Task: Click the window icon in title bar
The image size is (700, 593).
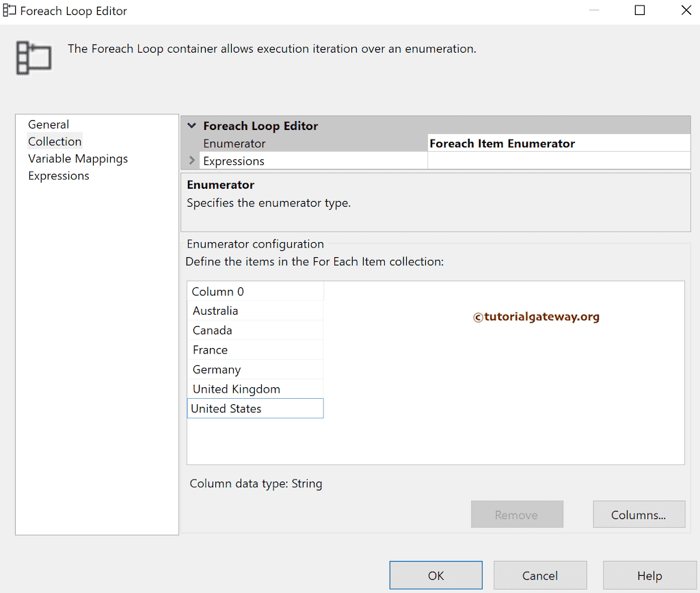Action: [10, 11]
